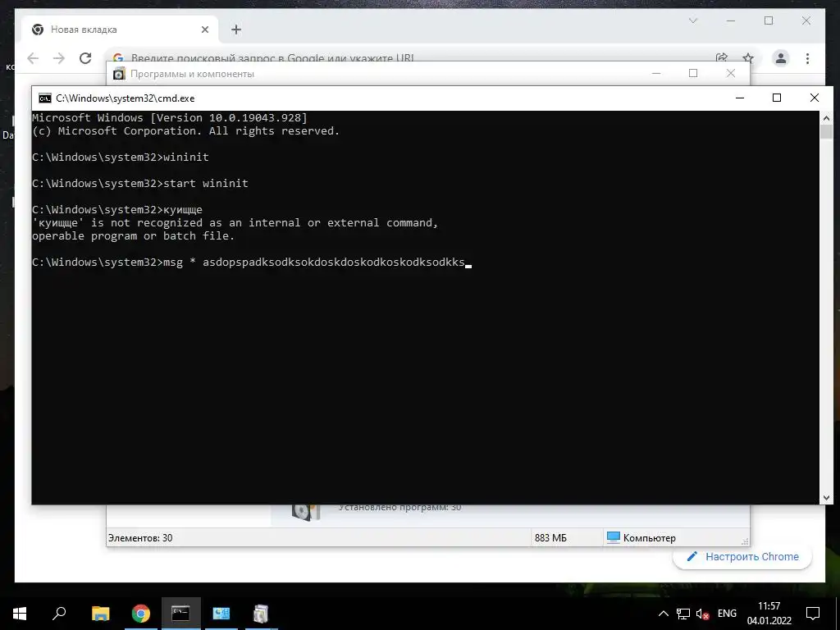The width and height of the screenshot is (840, 630).
Task: Switch to cmd in taskbar
Action: pos(180,614)
